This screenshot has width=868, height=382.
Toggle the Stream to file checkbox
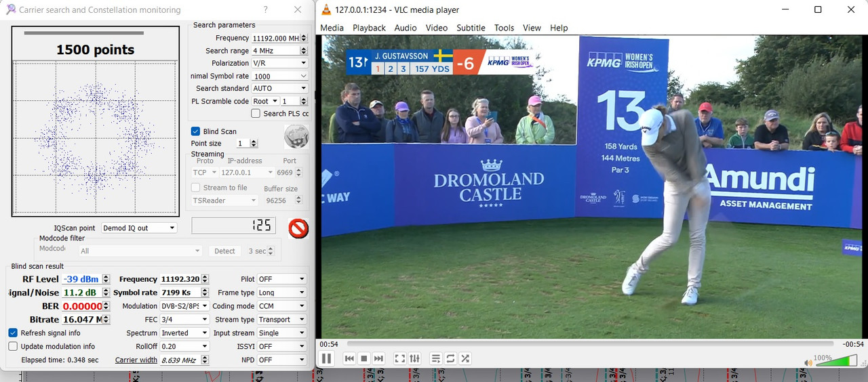[x=195, y=188]
